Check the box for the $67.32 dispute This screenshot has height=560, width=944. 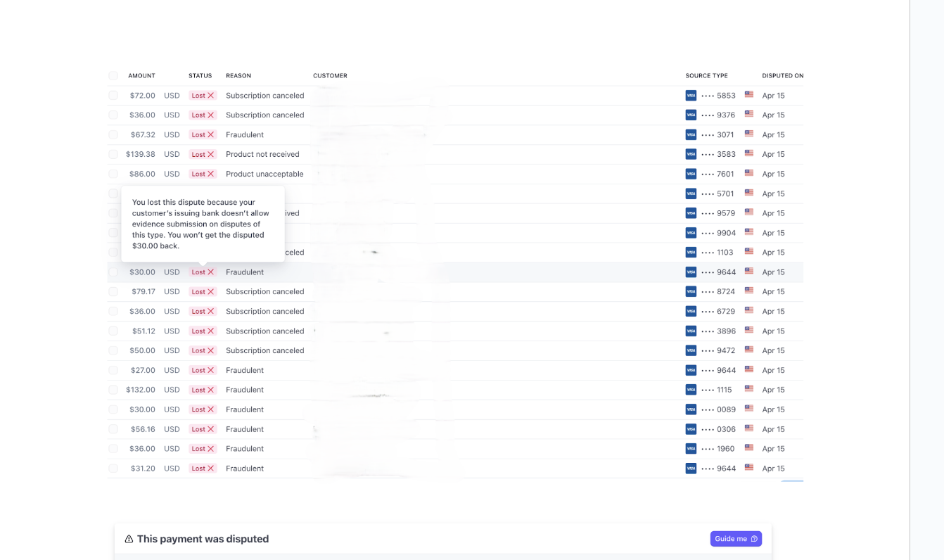click(113, 135)
